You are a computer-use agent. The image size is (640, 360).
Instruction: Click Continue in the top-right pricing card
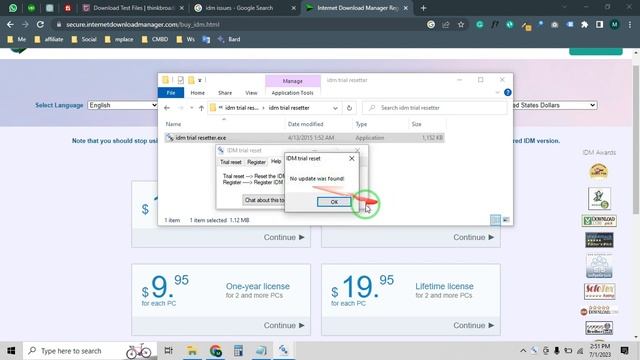pyautogui.click(x=474, y=237)
